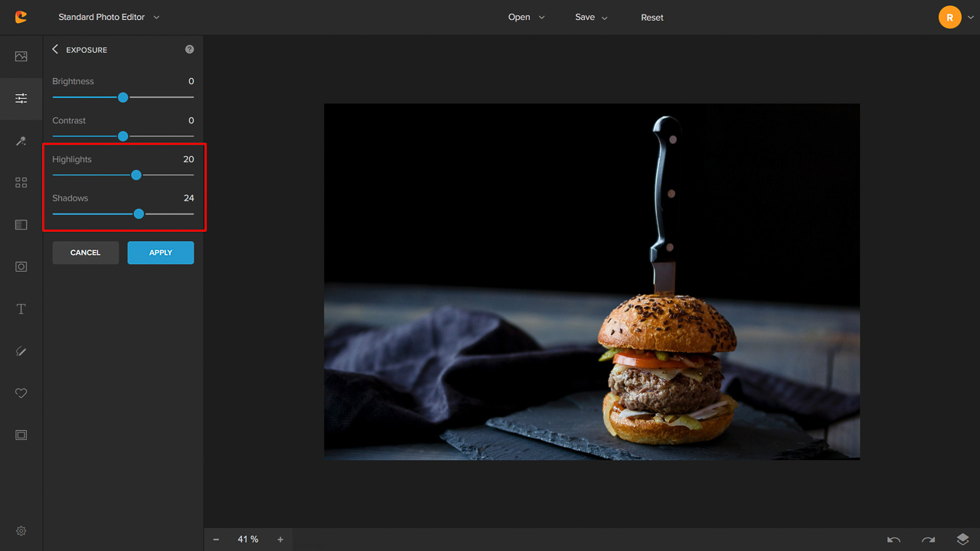Open the Save dropdown menu

click(590, 17)
